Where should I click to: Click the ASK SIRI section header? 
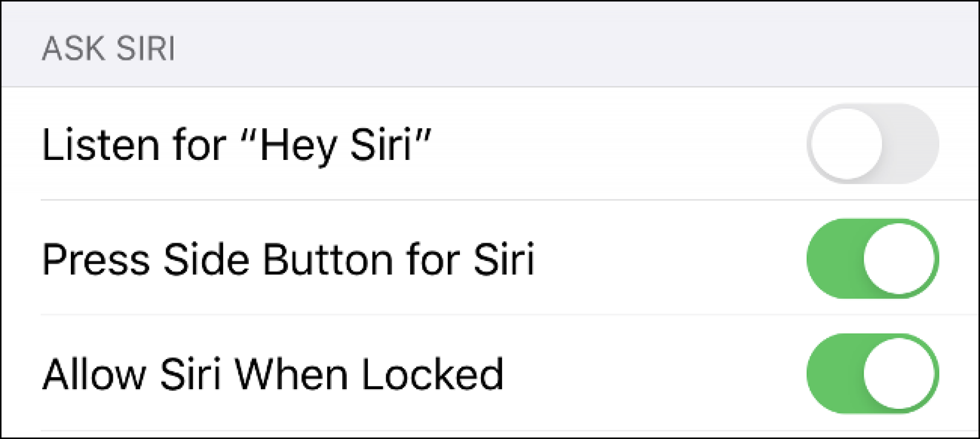click(x=109, y=48)
